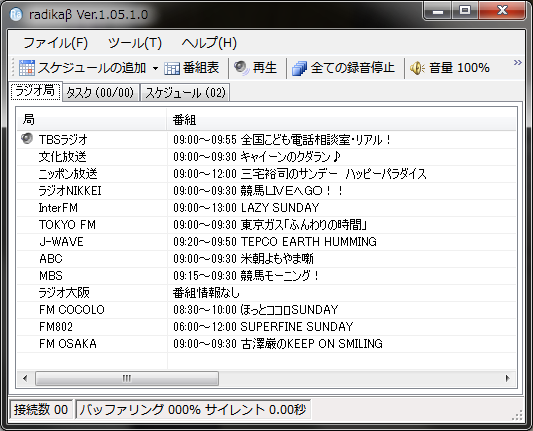The width and height of the screenshot is (533, 431).
Task: Click the window resize grip corner
Action: (517, 415)
